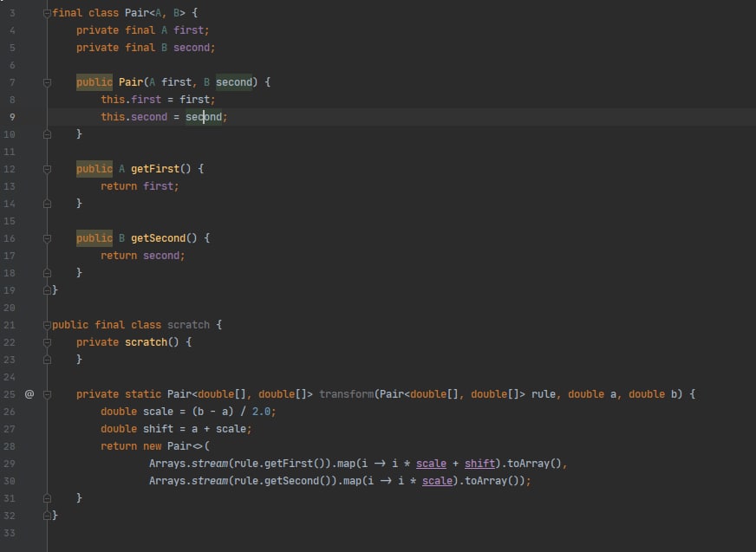Viewport: 756px width, 552px height.
Task: Click line number 9 in the gutter
Action: point(12,117)
